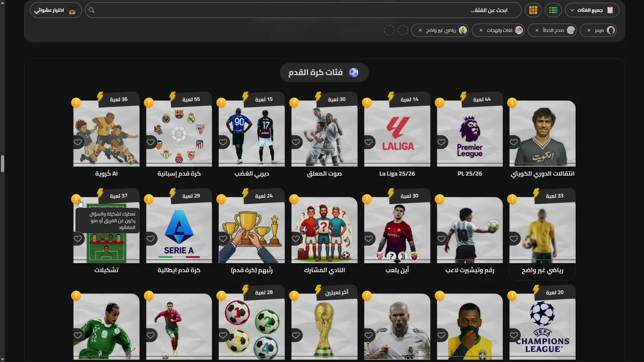Viewport: 644px width, 362px height.
Task: Select the LaLiga logo thumbnail
Action: coord(397,134)
